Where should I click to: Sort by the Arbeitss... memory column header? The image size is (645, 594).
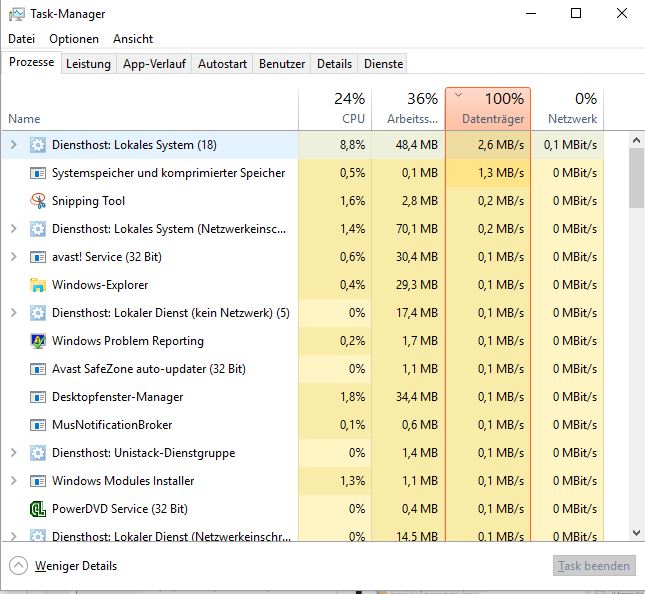coord(408,109)
